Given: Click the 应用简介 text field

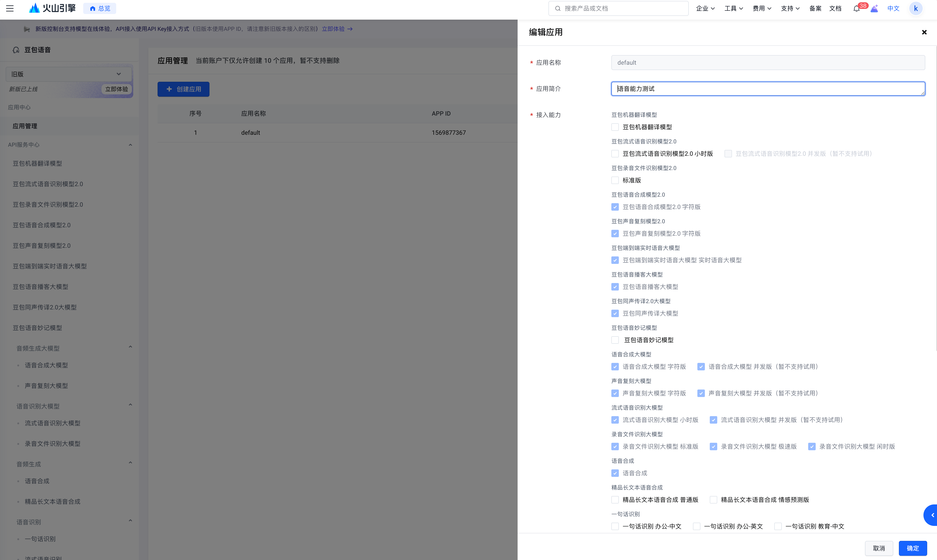Looking at the screenshot, I should (x=768, y=89).
